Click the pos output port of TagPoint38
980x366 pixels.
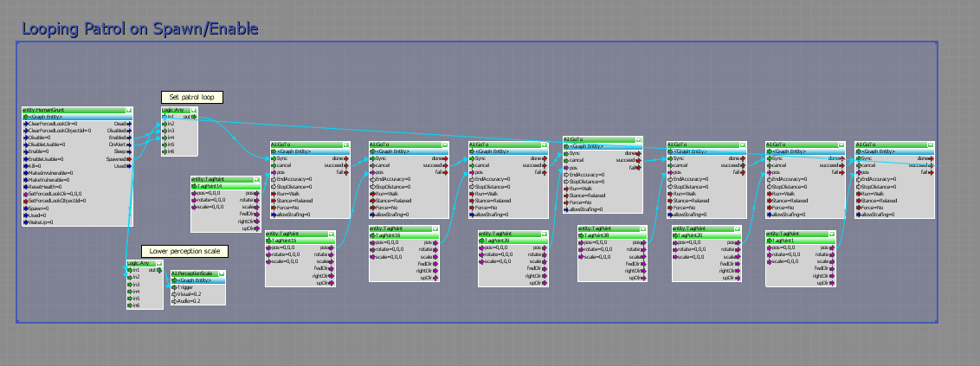pyautogui.click(x=644, y=242)
